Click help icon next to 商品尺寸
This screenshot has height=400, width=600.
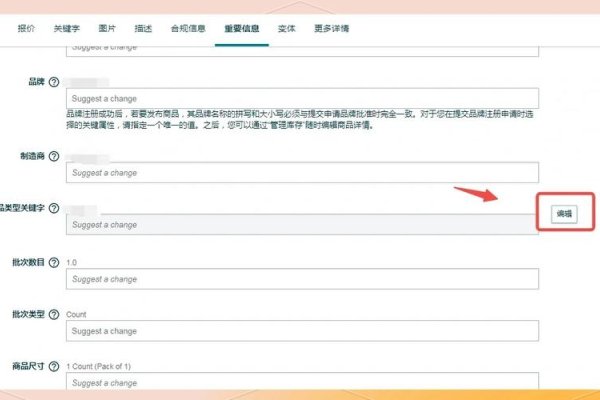tap(54, 367)
